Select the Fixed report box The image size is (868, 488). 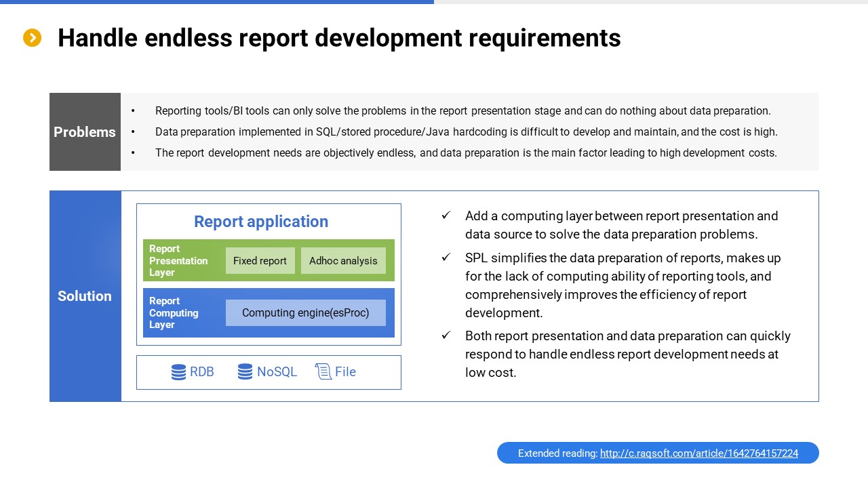coord(260,261)
